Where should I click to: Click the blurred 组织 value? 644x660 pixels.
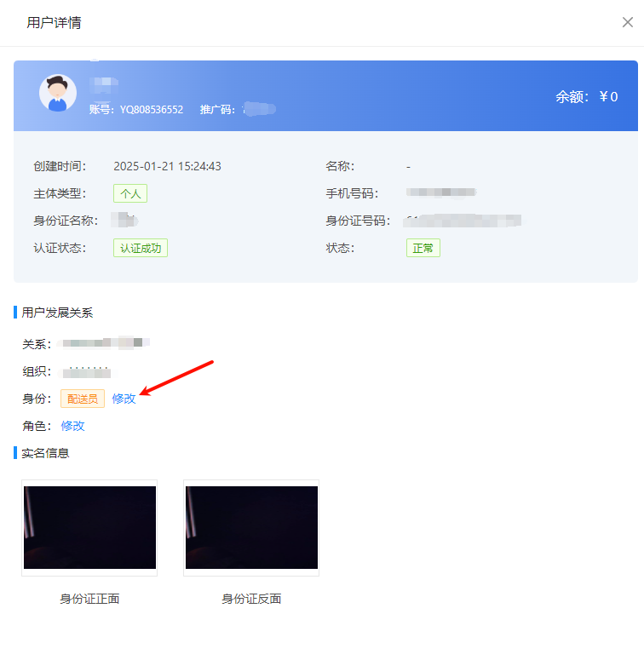click(87, 371)
